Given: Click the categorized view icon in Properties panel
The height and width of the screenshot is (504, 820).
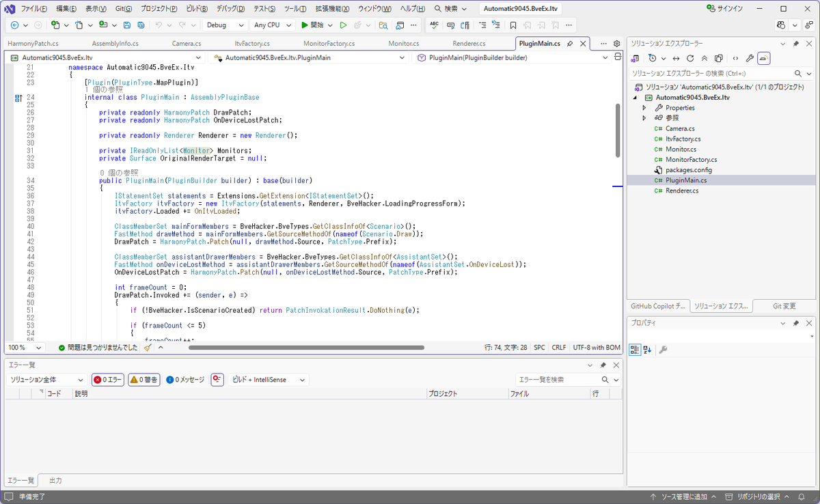Looking at the screenshot, I should tap(635, 350).
